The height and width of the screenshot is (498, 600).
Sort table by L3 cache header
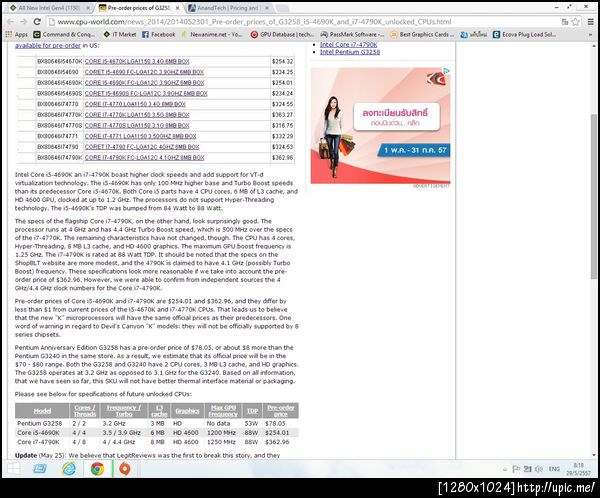pyautogui.click(x=159, y=411)
